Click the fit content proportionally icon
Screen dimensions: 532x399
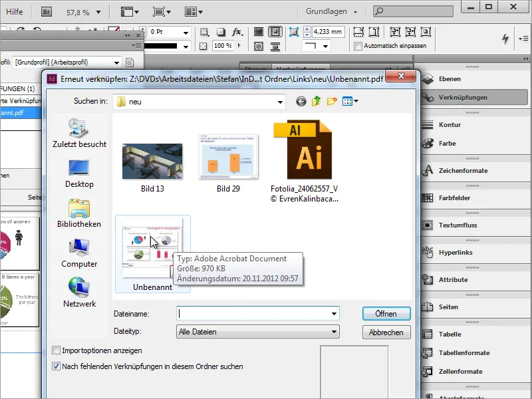374,32
